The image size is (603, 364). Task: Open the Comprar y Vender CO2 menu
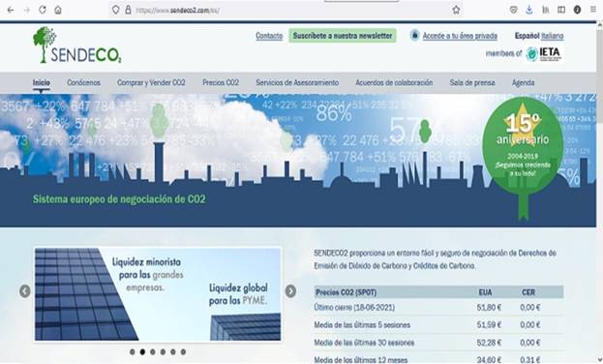(151, 82)
